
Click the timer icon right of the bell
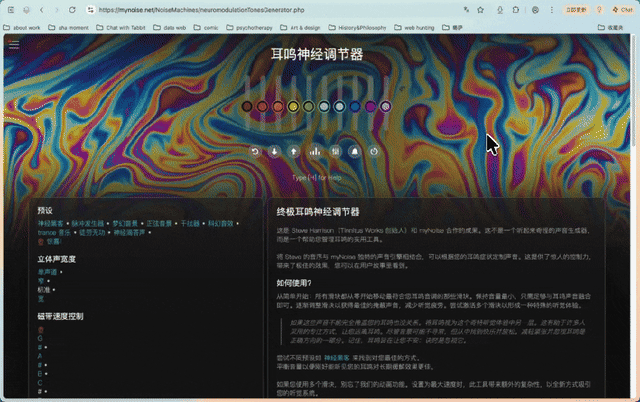[374, 152]
